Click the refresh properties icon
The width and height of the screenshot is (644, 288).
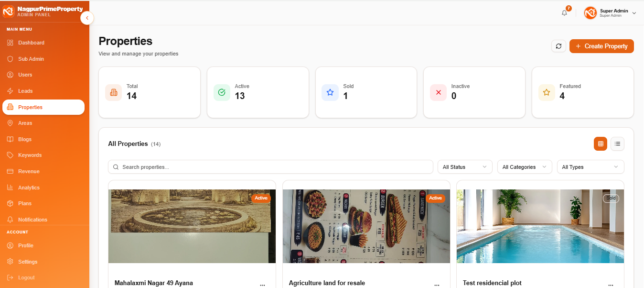[x=559, y=46]
